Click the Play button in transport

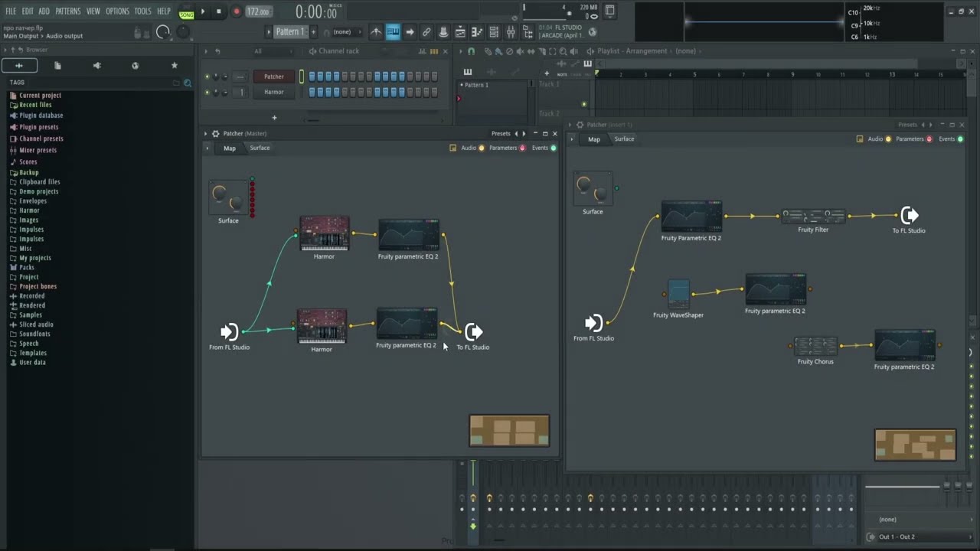tap(203, 11)
